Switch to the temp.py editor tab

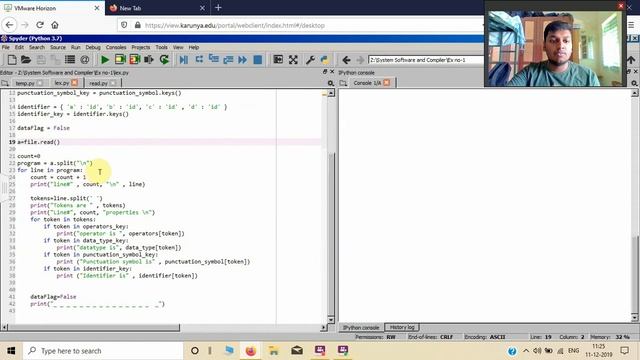point(25,83)
